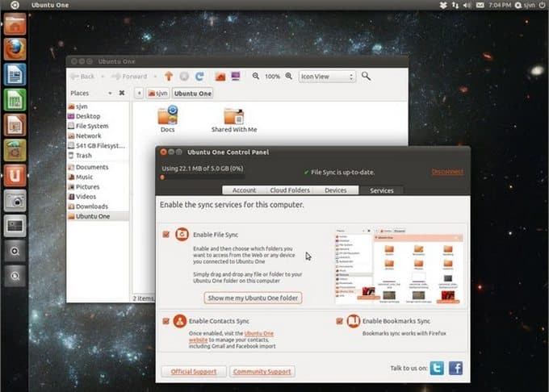Open the screenshot camera launcher icon
Screen dimensions: 549x392
coord(15,201)
